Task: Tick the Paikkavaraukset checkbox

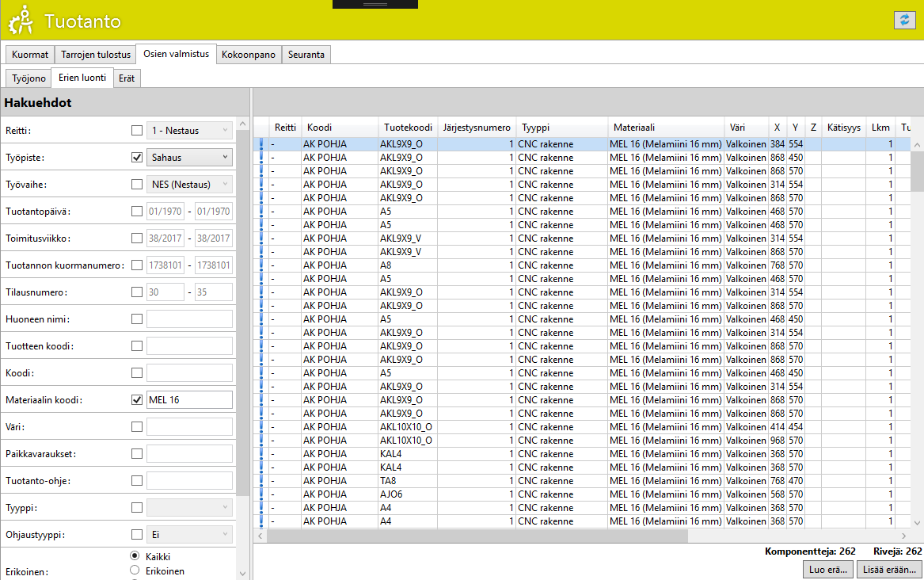Action: (137, 454)
